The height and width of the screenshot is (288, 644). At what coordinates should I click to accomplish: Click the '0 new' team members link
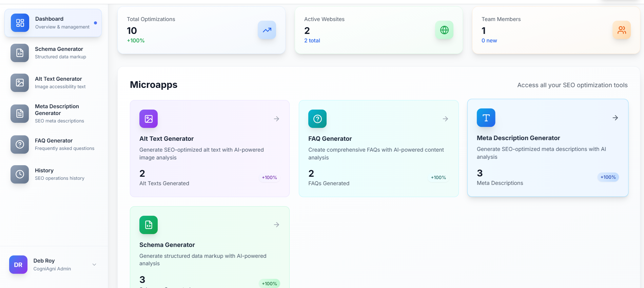tap(489, 41)
